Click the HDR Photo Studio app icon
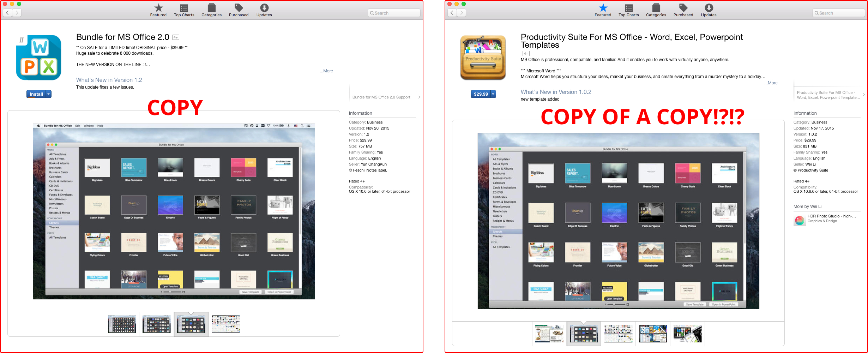The height and width of the screenshot is (353, 868). 800,220
